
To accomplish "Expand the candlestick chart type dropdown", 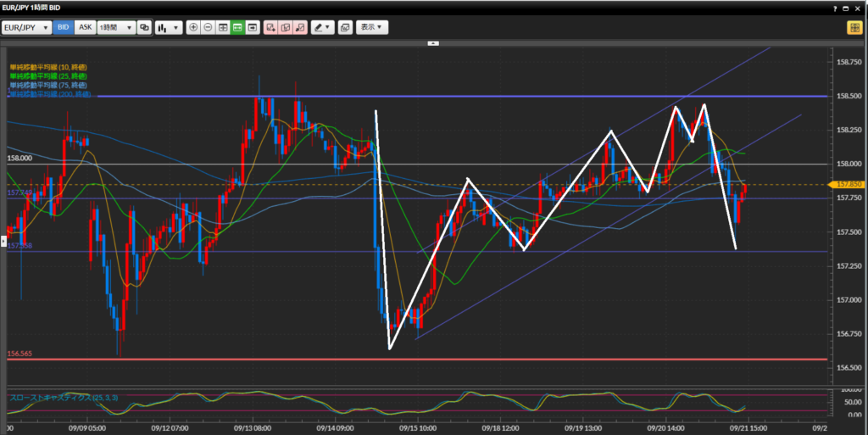I will click(x=170, y=27).
